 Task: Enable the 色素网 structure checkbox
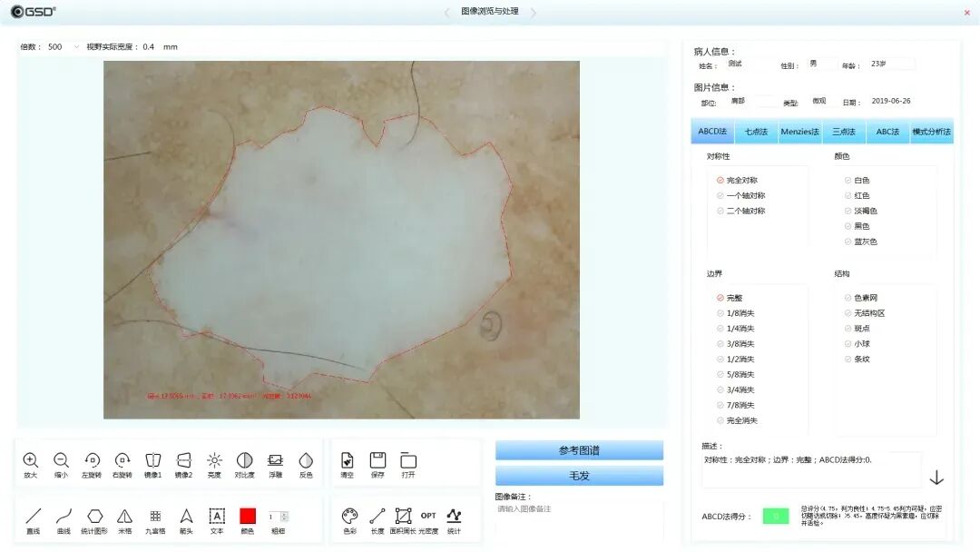848,297
